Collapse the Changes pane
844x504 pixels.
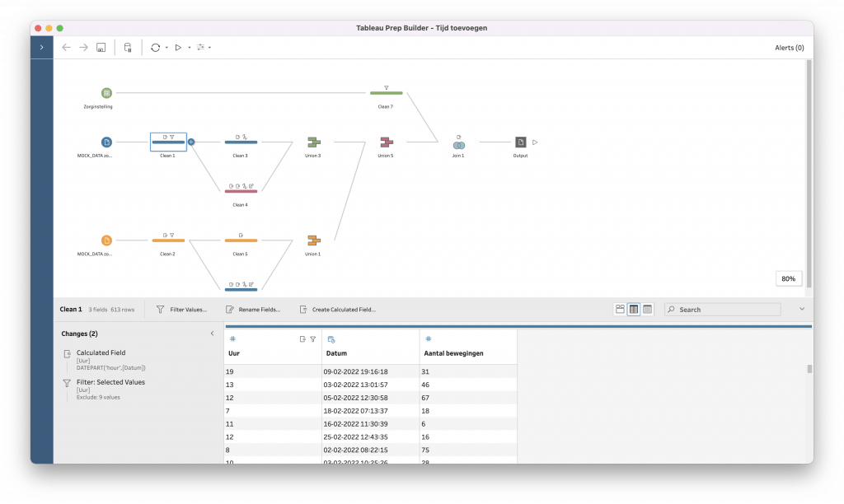tap(212, 334)
